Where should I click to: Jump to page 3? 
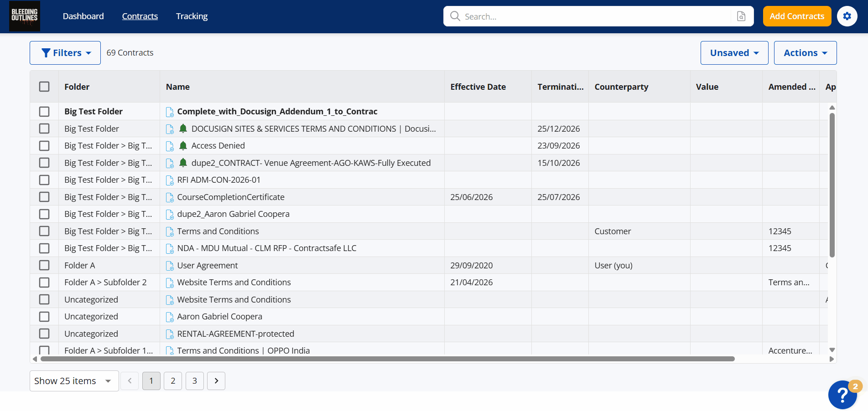pyautogui.click(x=195, y=381)
